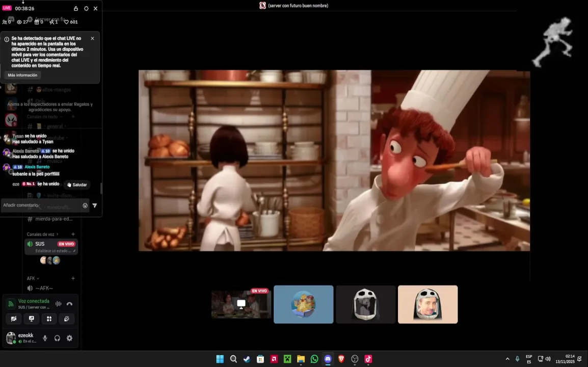Screen dimensions: 588x367
Task: Open Discord user settings gear
Action: pyautogui.click(x=70, y=338)
